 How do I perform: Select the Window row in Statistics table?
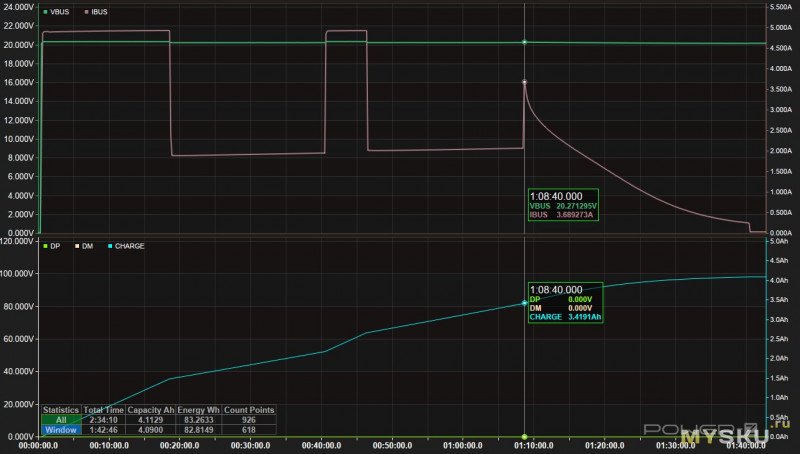tap(60, 430)
